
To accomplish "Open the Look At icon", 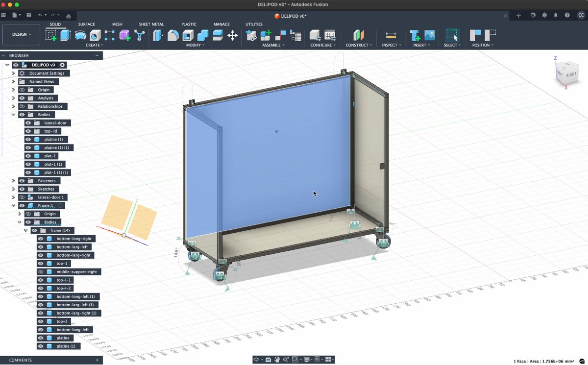I will [x=268, y=360].
